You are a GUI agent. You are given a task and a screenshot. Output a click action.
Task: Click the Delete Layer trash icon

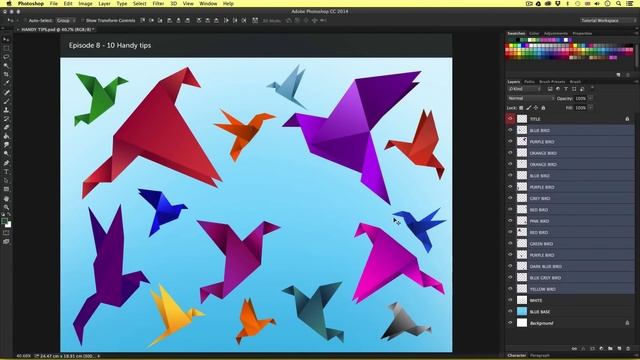pos(628,349)
